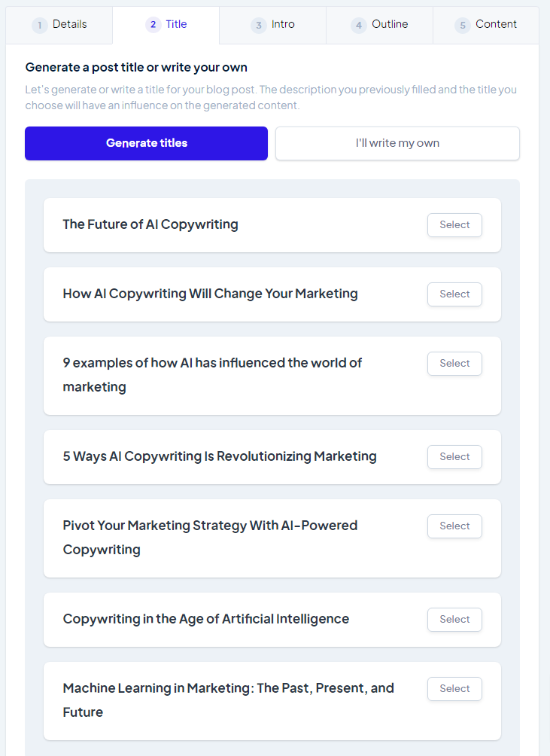Select Machine Learning in Marketing title
The height and width of the screenshot is (756, 550).
click(x=454, y=689)
